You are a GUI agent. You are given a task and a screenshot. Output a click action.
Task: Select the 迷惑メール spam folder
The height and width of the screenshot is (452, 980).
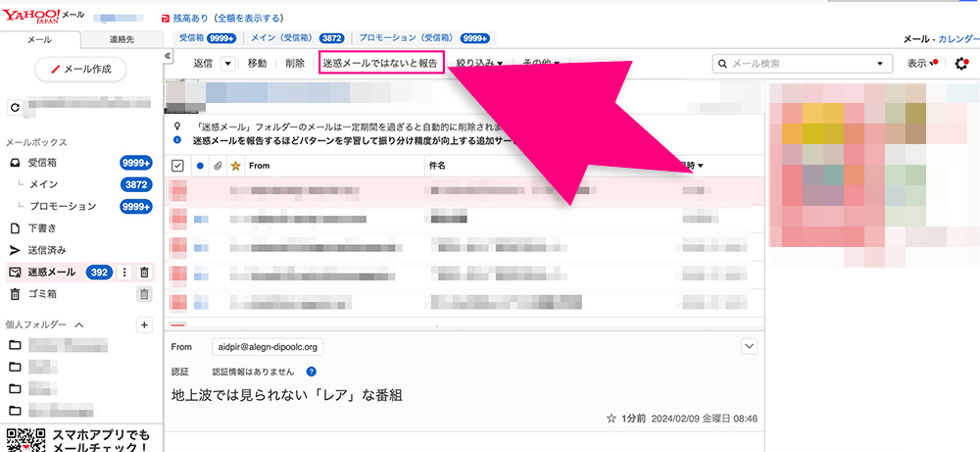[52, 272]
